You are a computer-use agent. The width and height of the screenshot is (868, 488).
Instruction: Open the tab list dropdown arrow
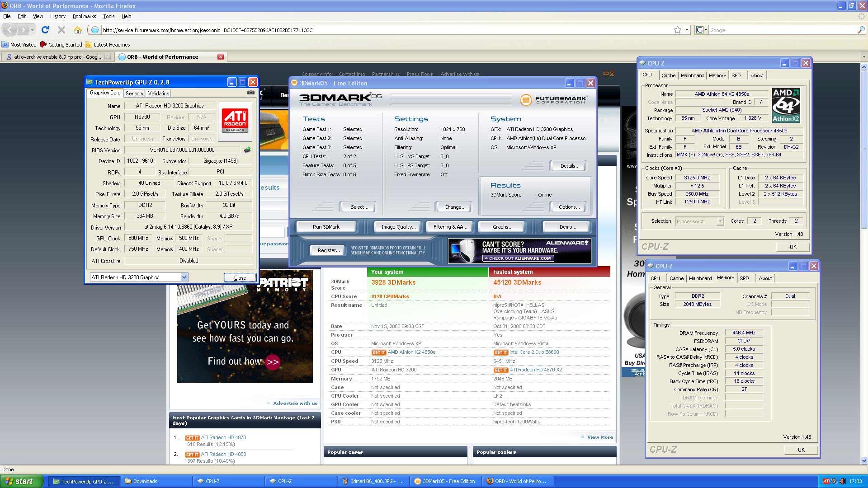tap(863, 57)
